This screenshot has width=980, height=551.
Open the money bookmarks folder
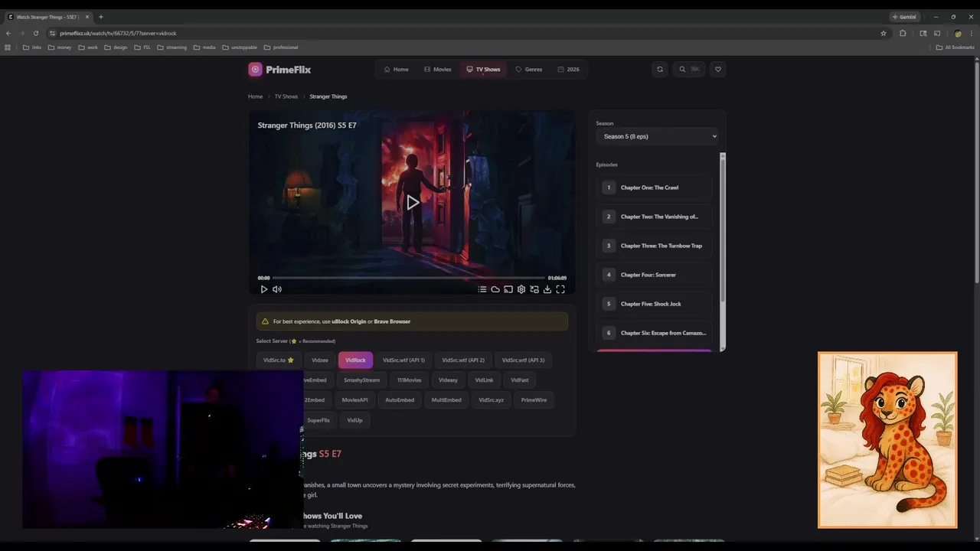pos(60,47)
